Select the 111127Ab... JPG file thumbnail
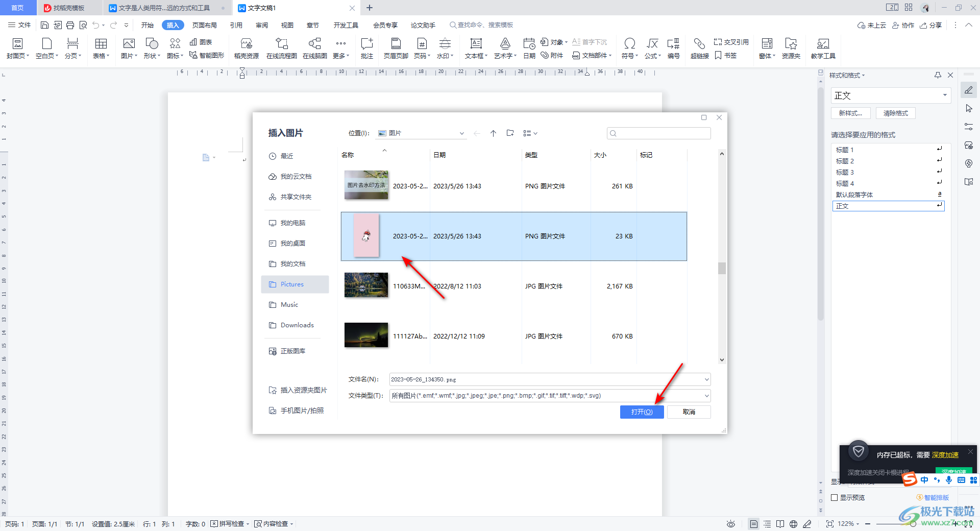Image resolution: width=980 pixels, height=531 pixels. click(x=366, y=335)
